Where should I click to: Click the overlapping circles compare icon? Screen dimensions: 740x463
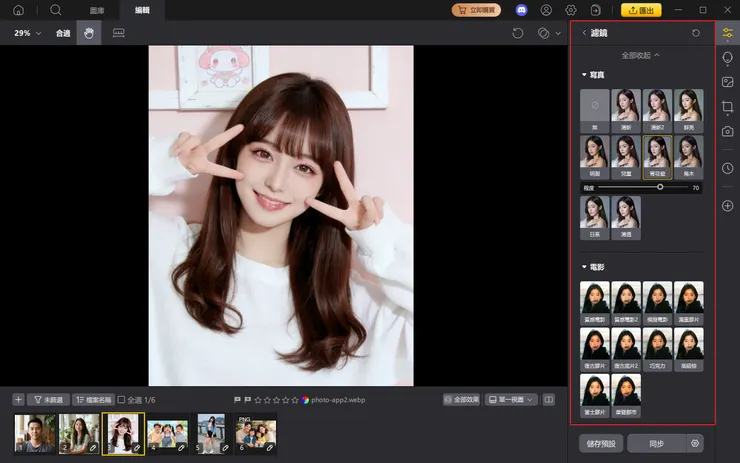543,33
